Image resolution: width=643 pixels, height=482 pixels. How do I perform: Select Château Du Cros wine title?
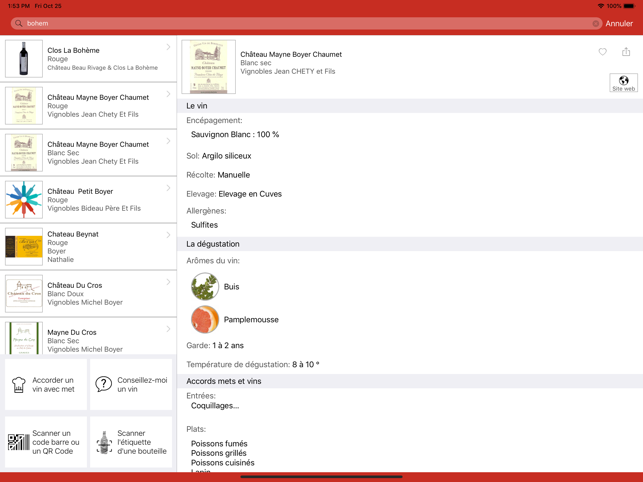pos(75,285)
